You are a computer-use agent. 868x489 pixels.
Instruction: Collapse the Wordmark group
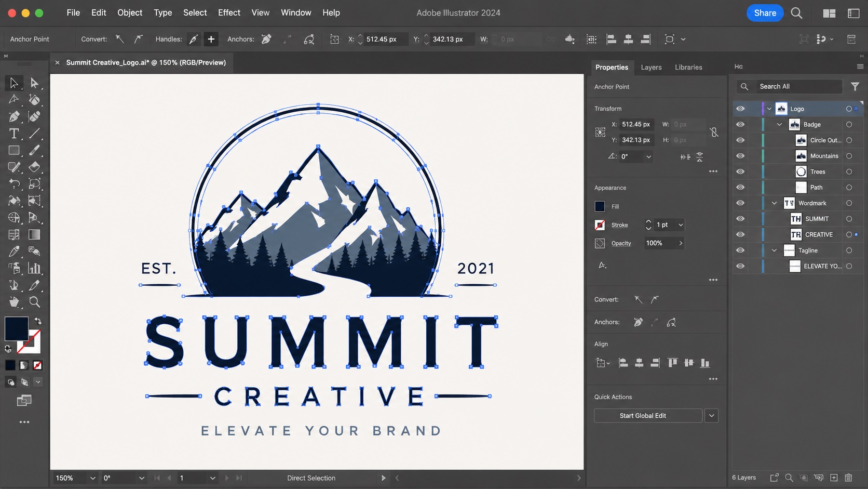774,203
